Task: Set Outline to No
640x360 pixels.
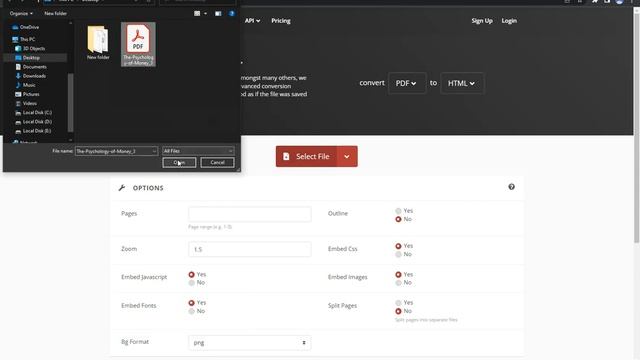Action: (x=398, y=220)
